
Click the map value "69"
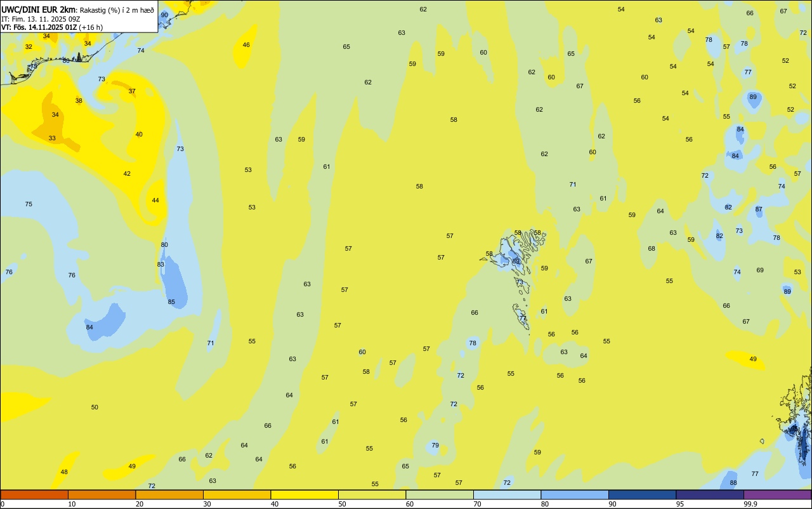[760, 270]
